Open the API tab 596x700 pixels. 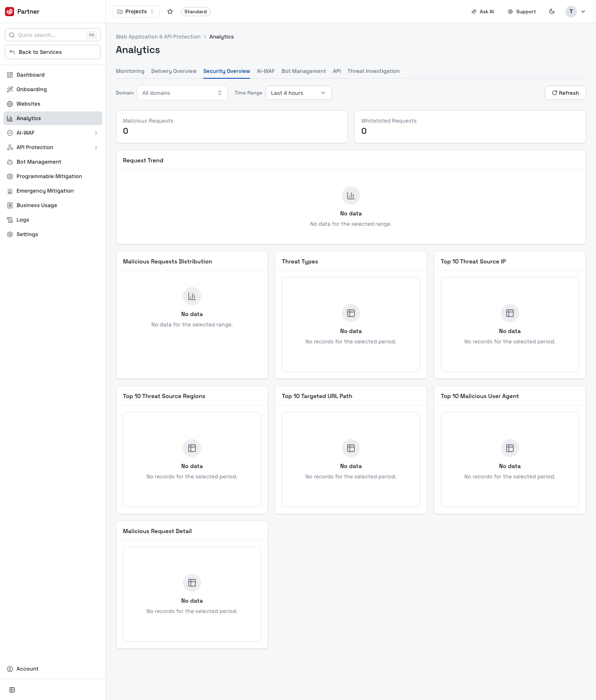click(x=337, y=71)
